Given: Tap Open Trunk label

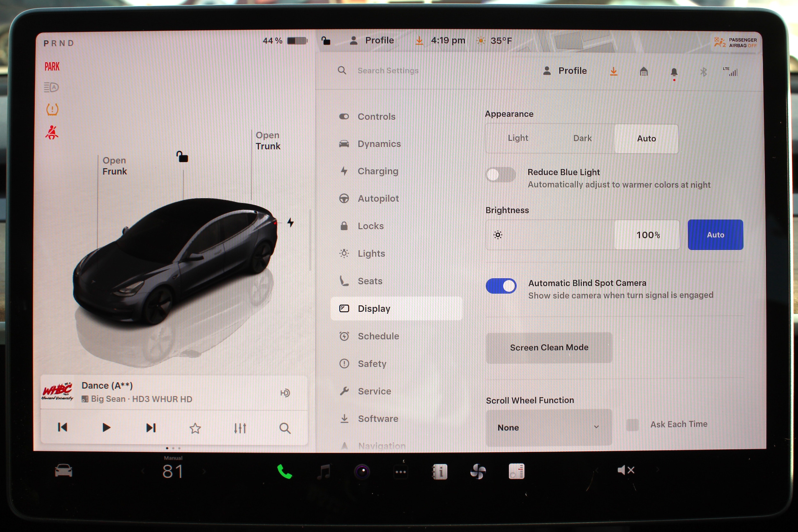Looking at the screenshot, I should click(268, 141).
